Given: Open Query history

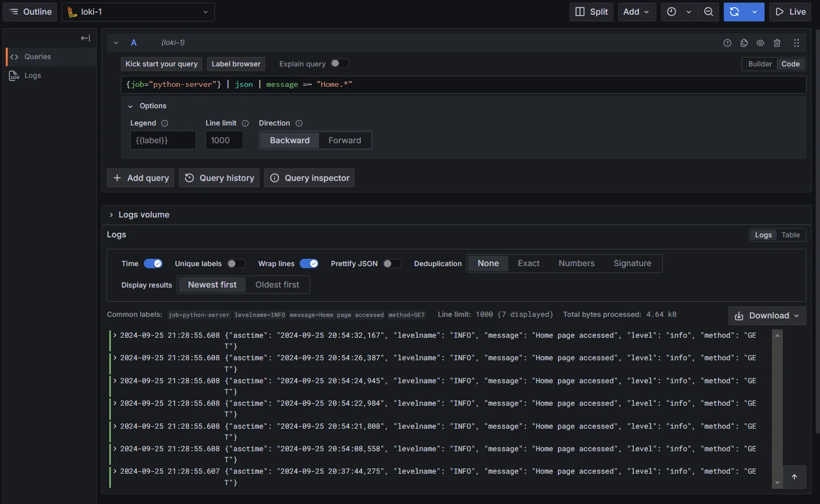Looking at the screenshot, I should click(x=219, y=178).
